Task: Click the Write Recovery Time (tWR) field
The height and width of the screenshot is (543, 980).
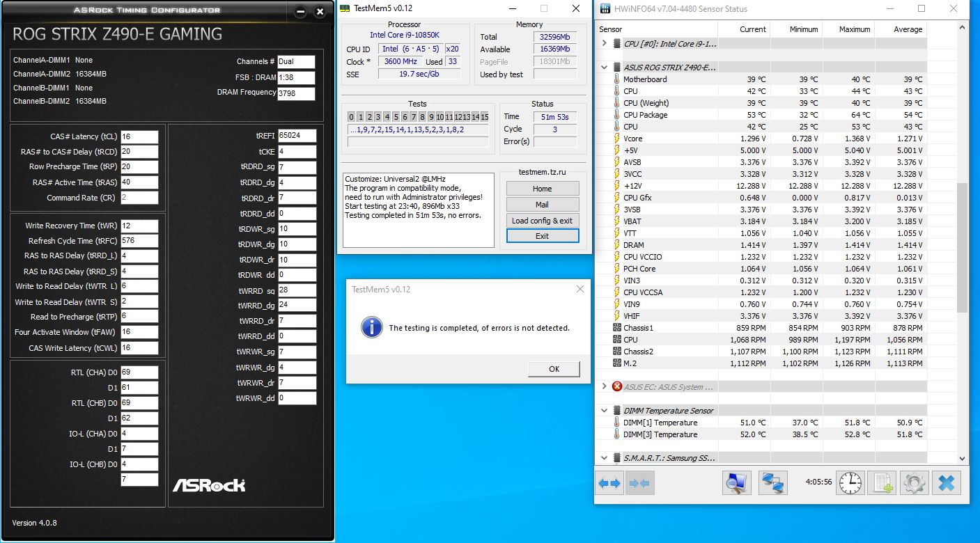Action: [139, 226]
